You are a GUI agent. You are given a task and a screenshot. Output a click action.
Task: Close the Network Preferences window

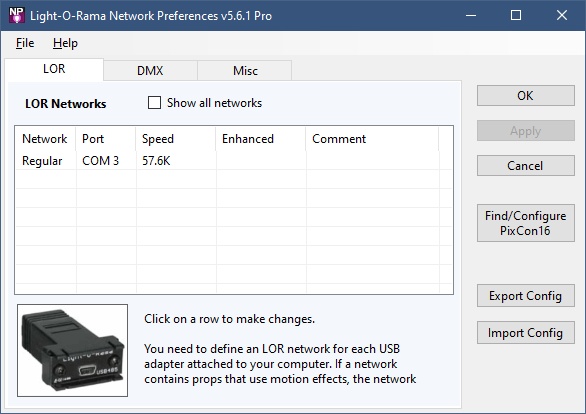562,15
